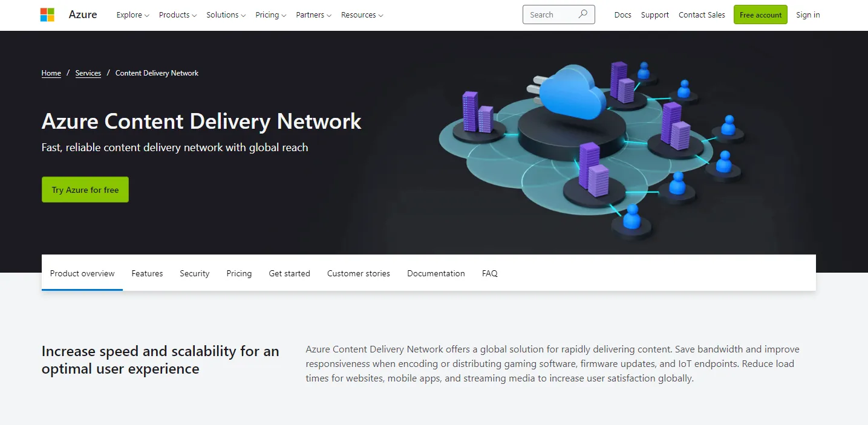This screenshot has height=425, width=868.
Task: Select the Features tab
Action: [147, 273]
